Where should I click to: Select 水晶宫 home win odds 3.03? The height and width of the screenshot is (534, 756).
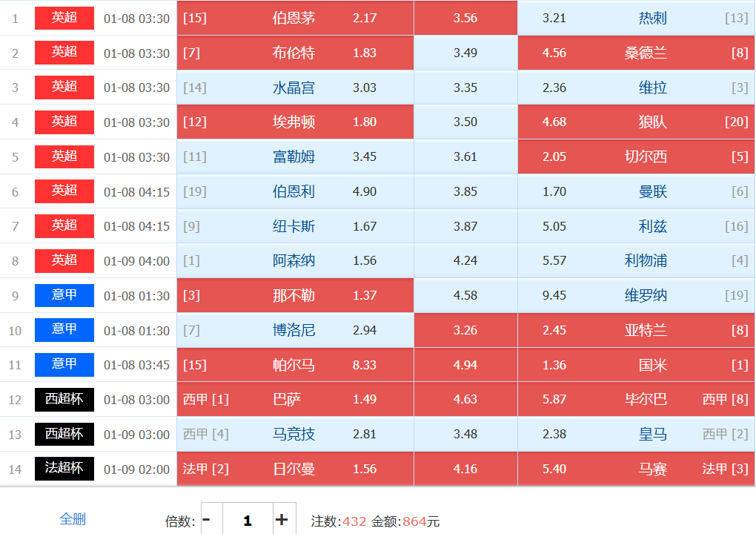pyautogui.click(x=295, y=88)
